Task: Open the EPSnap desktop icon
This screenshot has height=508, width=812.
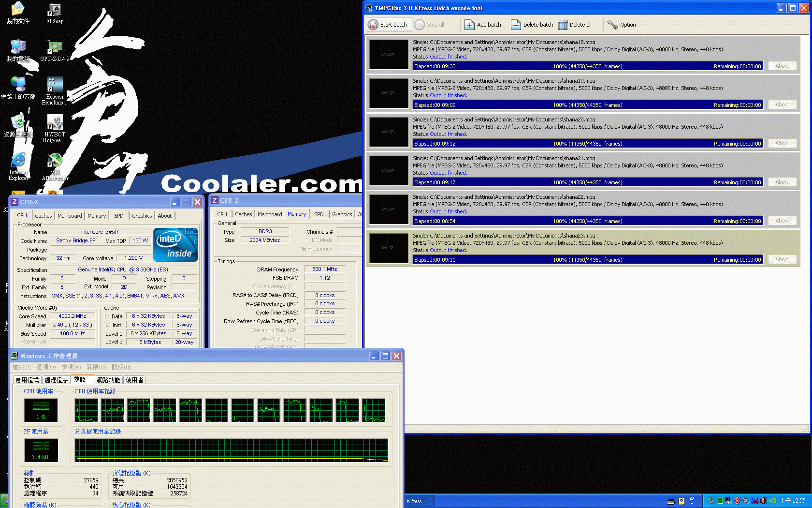Action: (x=55, y=13)
